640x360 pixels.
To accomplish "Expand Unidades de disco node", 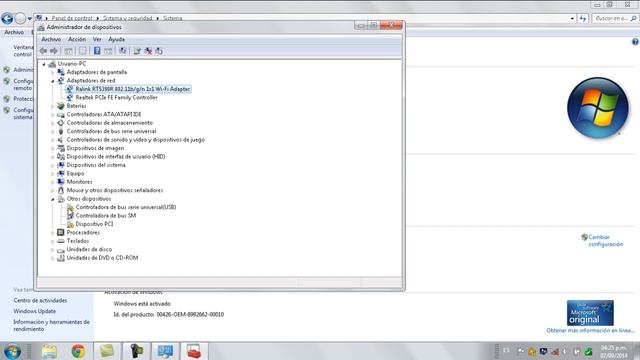I will (53, 249).
